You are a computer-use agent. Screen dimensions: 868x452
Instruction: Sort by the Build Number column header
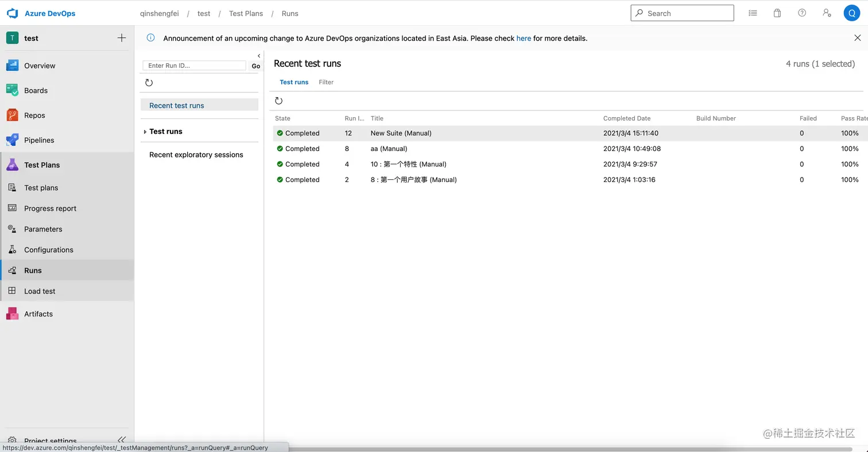tap(716, 118)
